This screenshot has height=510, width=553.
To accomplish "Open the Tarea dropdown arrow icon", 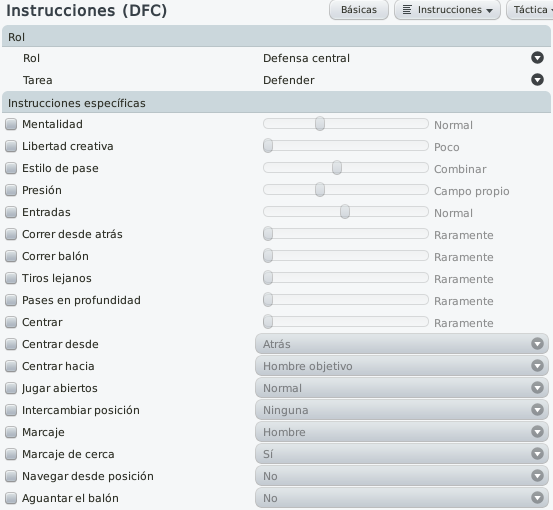I will [537, 80].
